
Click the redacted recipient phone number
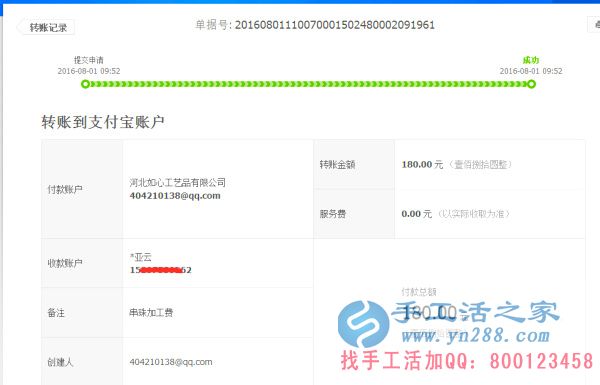pos(161,270)
